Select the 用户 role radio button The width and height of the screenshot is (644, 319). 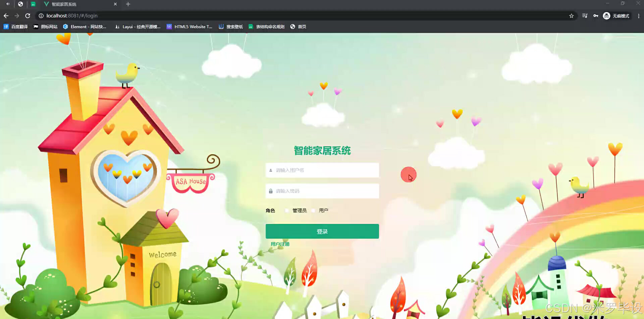314,210
